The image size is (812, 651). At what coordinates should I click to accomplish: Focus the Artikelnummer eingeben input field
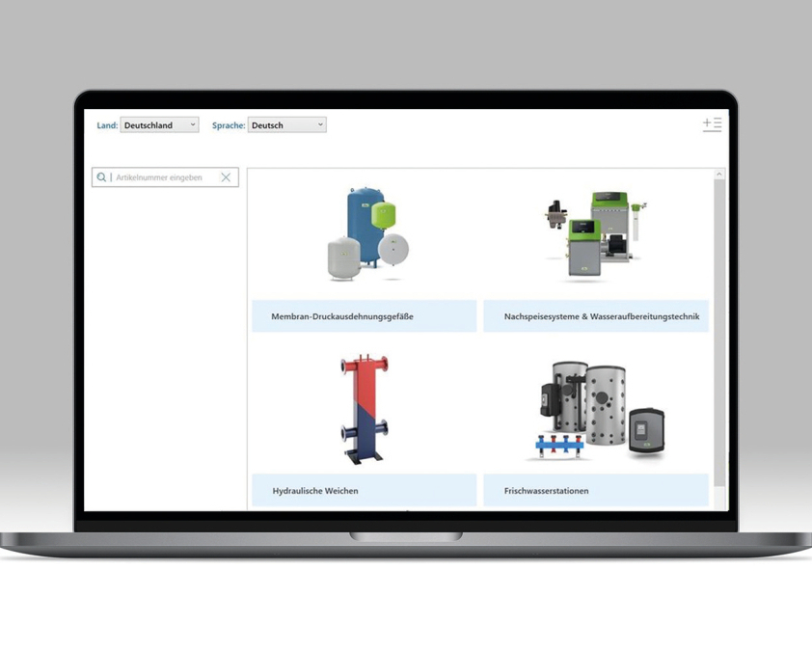click(165, 177)
